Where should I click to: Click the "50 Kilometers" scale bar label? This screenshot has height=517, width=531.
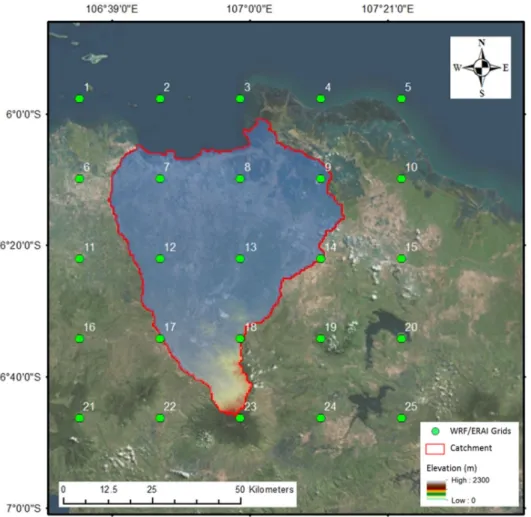tap(264, 489)
